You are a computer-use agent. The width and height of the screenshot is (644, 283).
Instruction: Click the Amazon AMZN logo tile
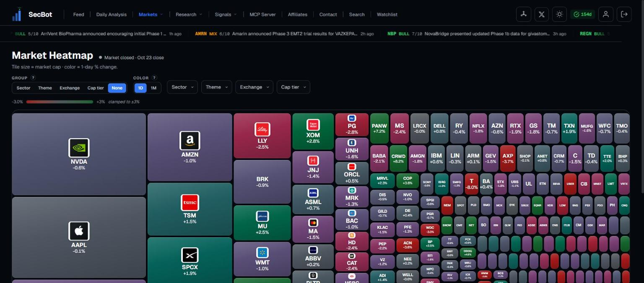(x=190, y=141)
